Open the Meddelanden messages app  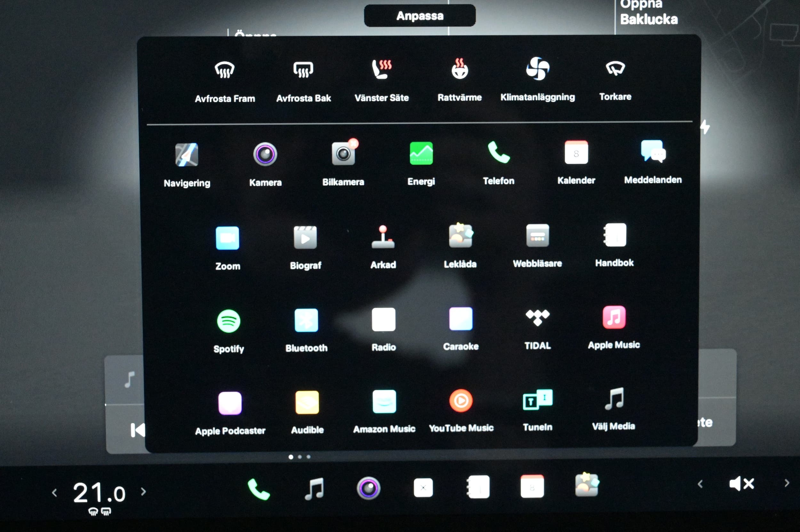[653, 151]
